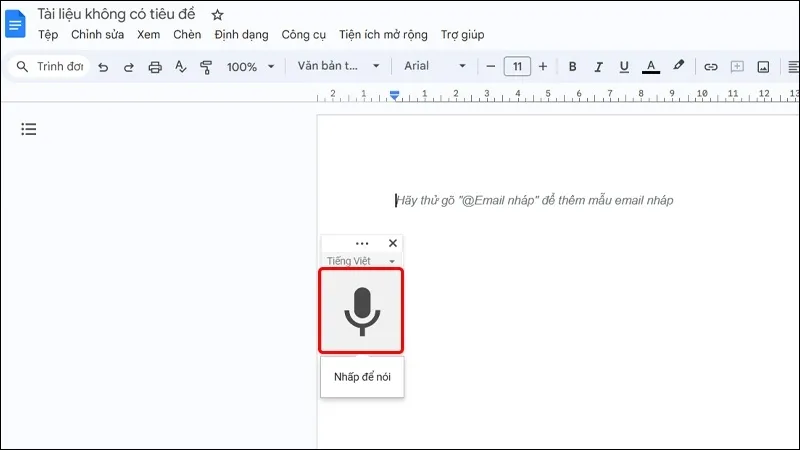Screen dimensions: 800x450
Task: Click the font size field showing 11
Action: [517, 67]
